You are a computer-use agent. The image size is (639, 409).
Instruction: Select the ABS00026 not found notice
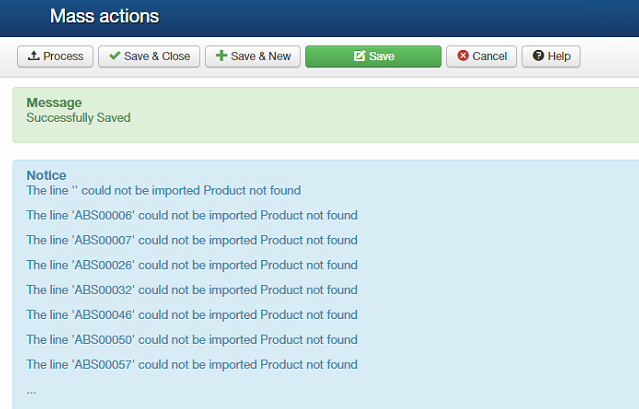pos(191,265)
